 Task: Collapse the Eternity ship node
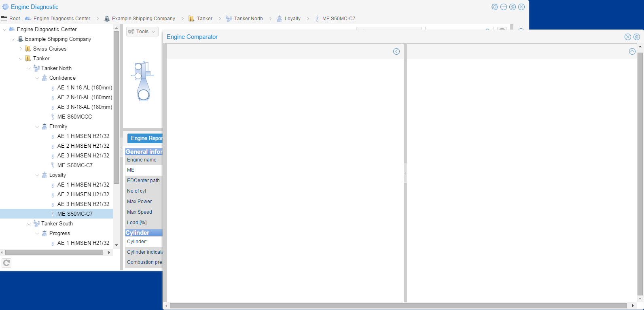37,127
